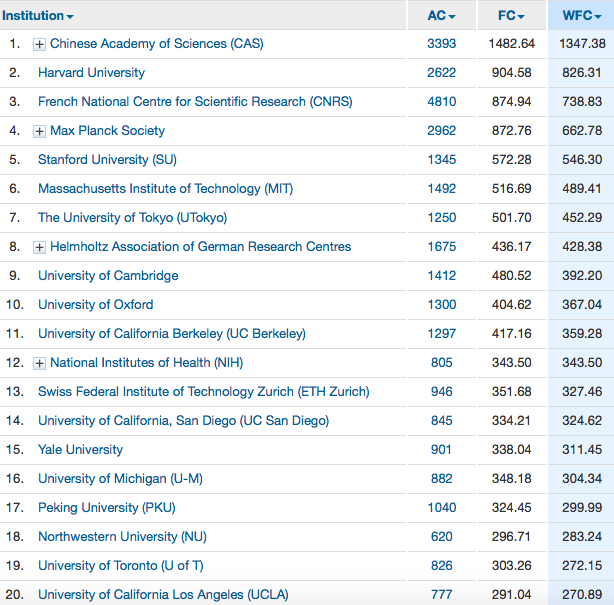
Task: Open Yale University link
Action: [x=80, y=449]
